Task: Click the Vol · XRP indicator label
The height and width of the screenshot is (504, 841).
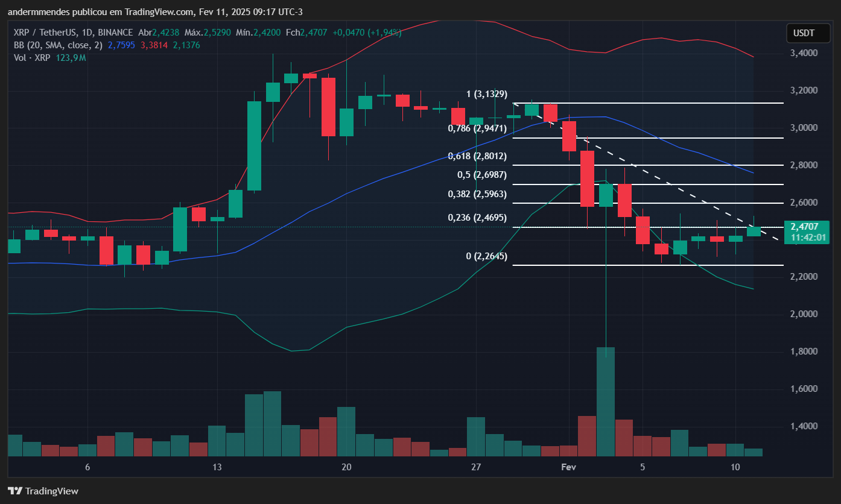Action: pos(32,58)
